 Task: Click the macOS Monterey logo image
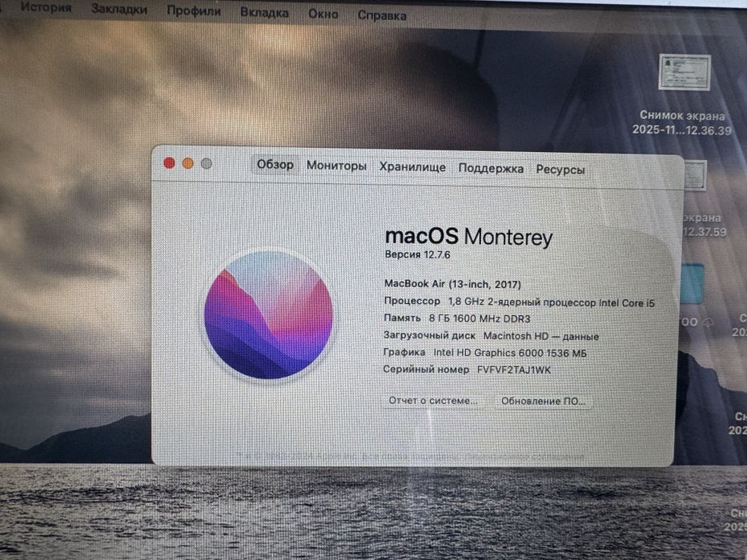click(269, 315)
